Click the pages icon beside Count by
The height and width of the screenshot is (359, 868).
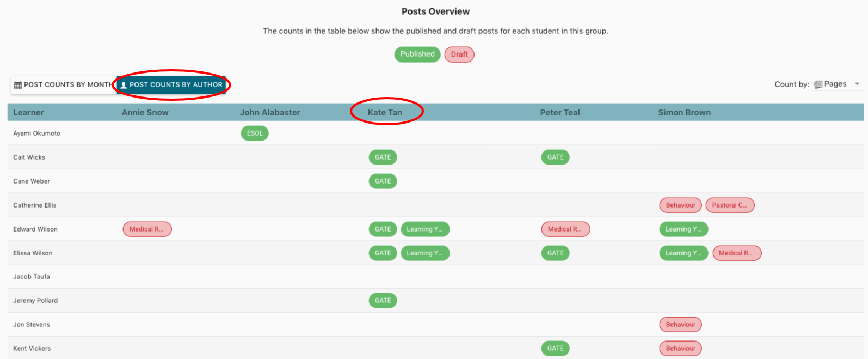[x=818, y=84]
